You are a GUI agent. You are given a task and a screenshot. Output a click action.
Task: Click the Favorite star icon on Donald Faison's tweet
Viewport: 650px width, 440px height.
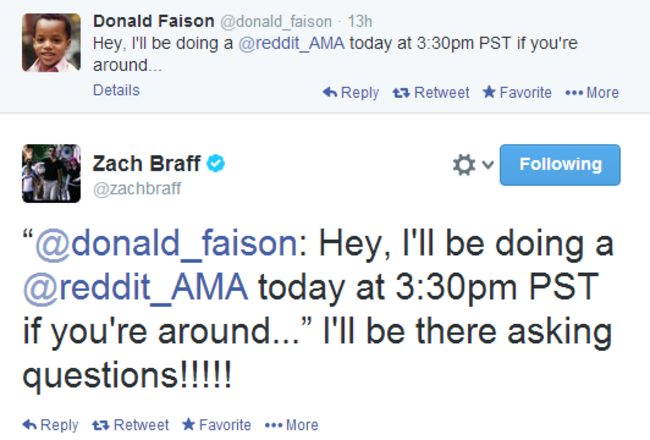(489, 92)
